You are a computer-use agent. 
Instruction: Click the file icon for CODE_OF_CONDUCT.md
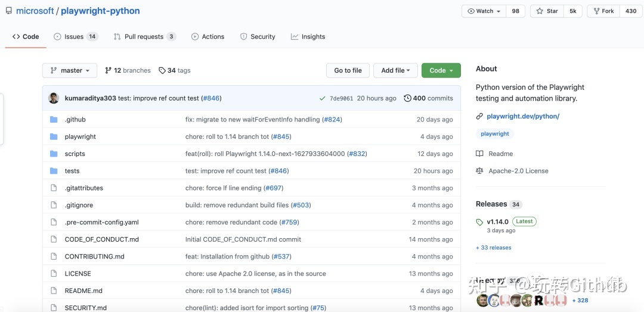[54, 239]
